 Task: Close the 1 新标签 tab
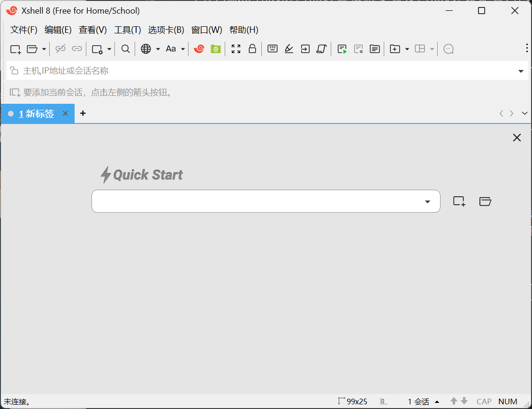66,113
